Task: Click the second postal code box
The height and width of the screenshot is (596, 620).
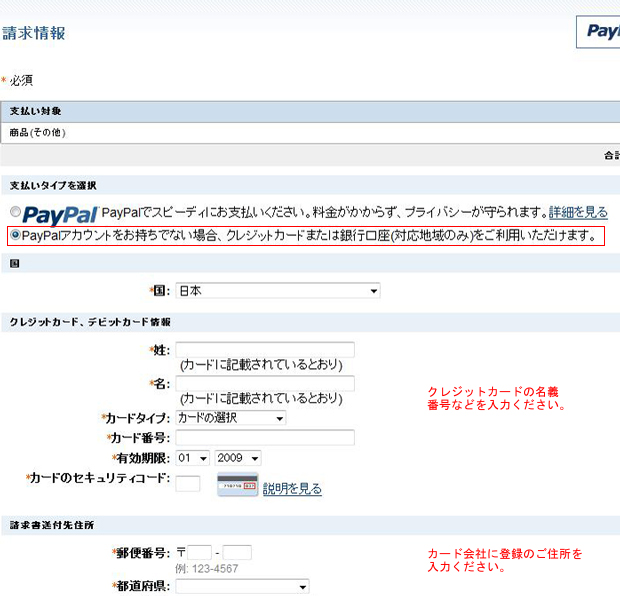Action: point(237,552)
